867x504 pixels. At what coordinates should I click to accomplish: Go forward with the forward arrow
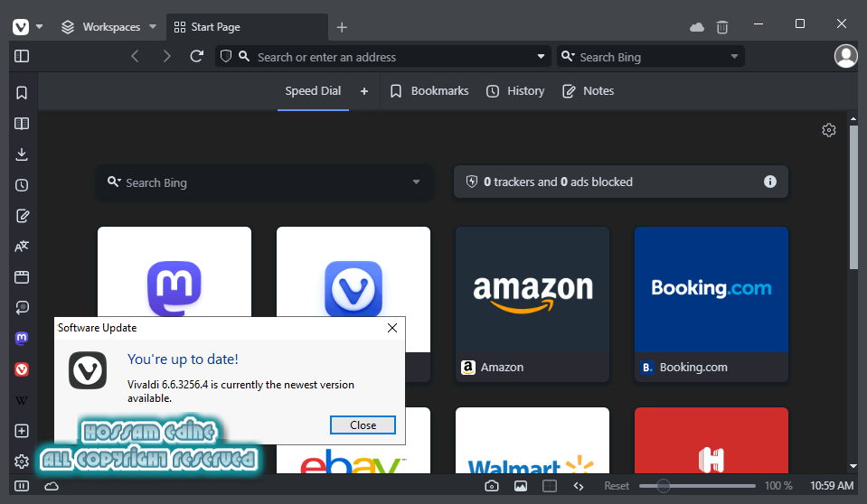coord(166,56)
